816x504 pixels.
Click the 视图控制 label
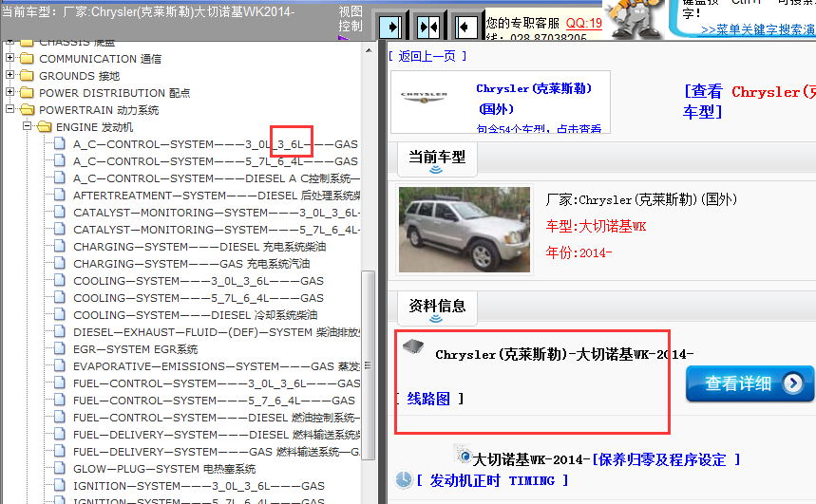(x=350, y=19)
